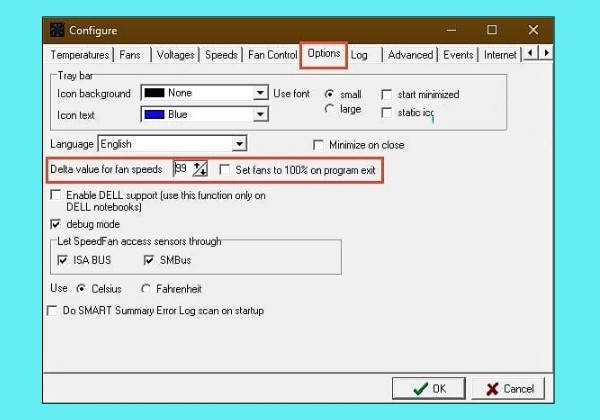Select the large font radio button

coord(329,109)
